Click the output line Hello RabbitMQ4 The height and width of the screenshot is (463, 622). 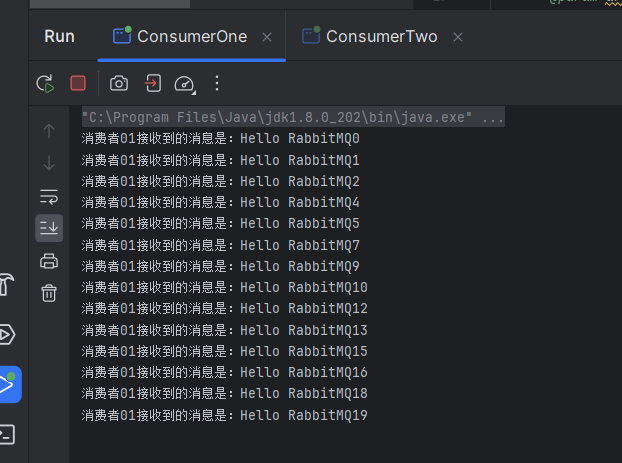221,202
